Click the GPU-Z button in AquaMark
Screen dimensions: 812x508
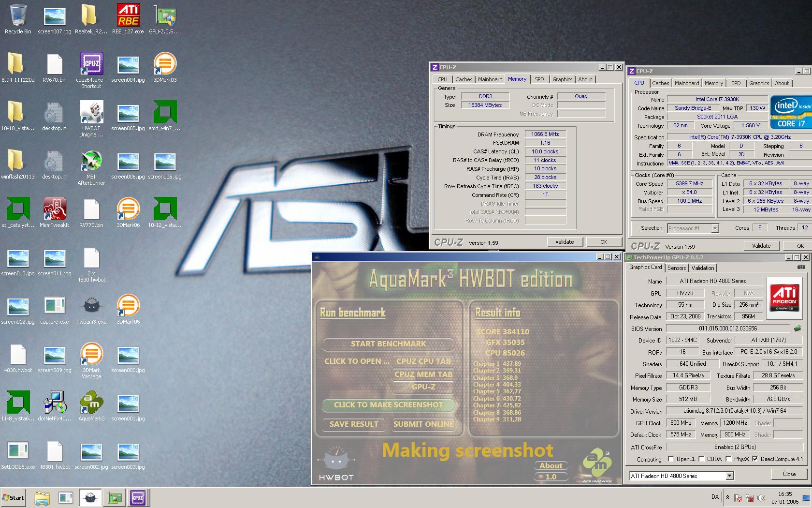point(423,387)
